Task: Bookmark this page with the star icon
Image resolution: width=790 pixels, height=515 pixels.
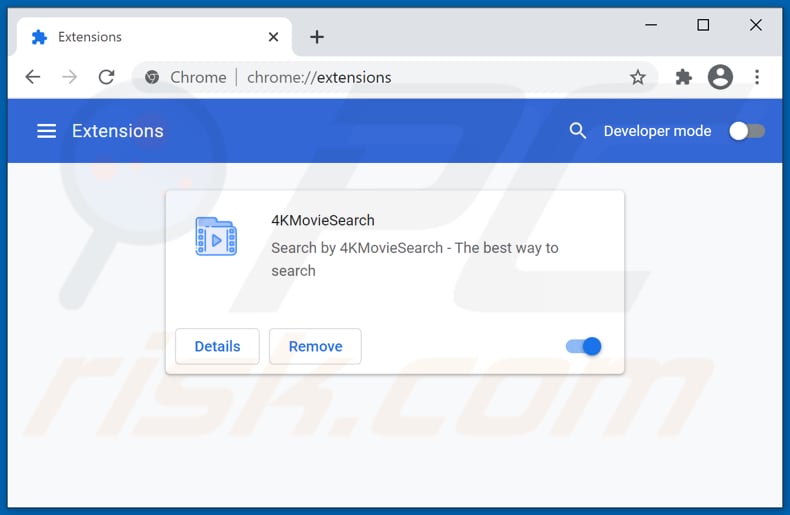Action: click(638, 77)
